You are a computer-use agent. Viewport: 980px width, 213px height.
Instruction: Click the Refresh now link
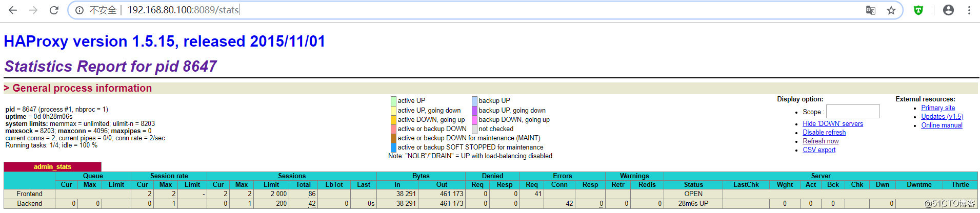(821, 141)
